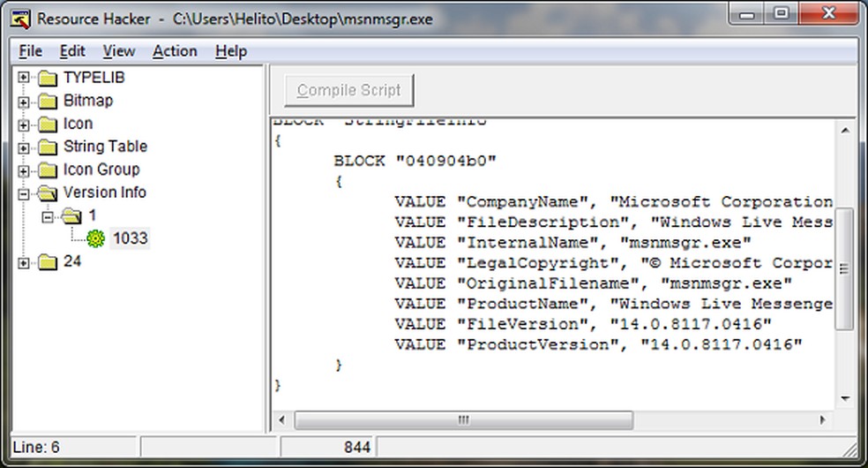Click the Bitmap folder icon
This screenshot has height=468, width=868.
tap(48, 102)
